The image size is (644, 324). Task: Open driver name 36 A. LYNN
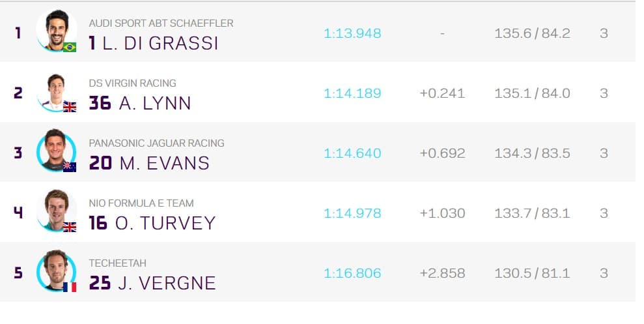pos(140,103)
